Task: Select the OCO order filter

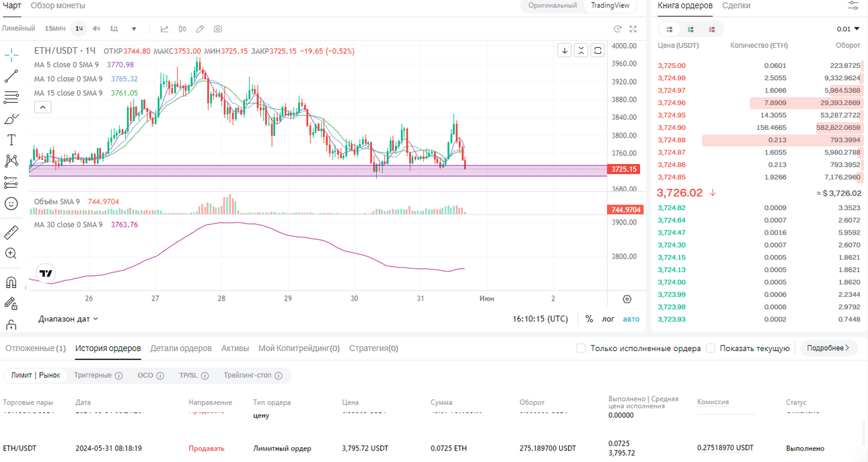Action: 151,375
